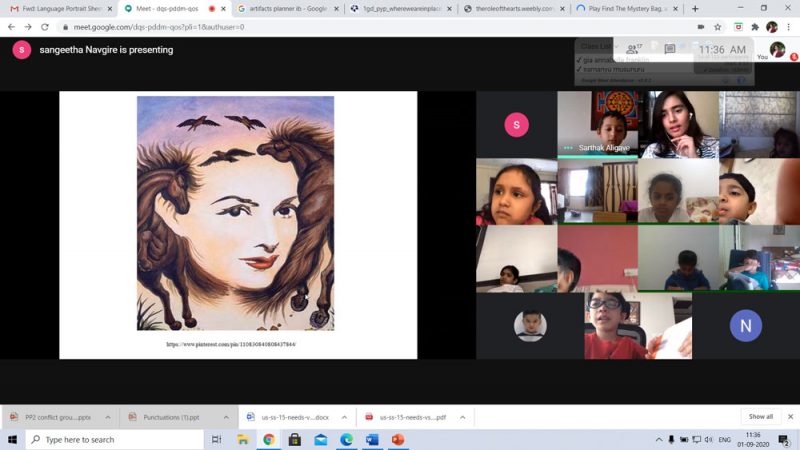Expand options for us-ss-15-needs docx download
Screen dimensions: 800x450
pyautogui.click(x=344, y=417)
